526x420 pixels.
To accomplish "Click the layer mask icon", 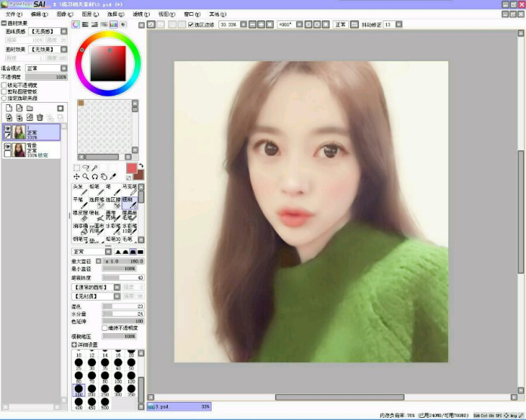I will (x=60, y=108).
